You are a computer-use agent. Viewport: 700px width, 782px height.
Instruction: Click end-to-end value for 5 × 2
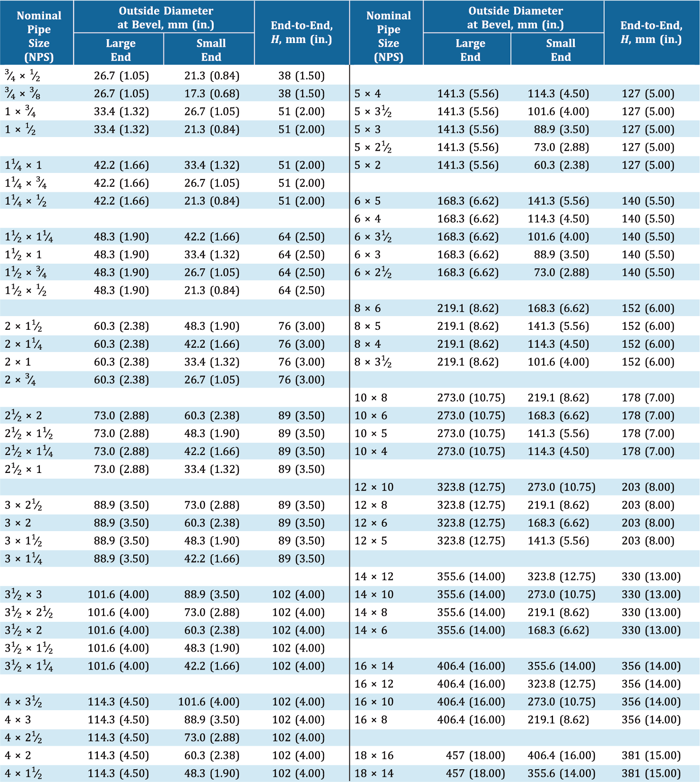648,165
